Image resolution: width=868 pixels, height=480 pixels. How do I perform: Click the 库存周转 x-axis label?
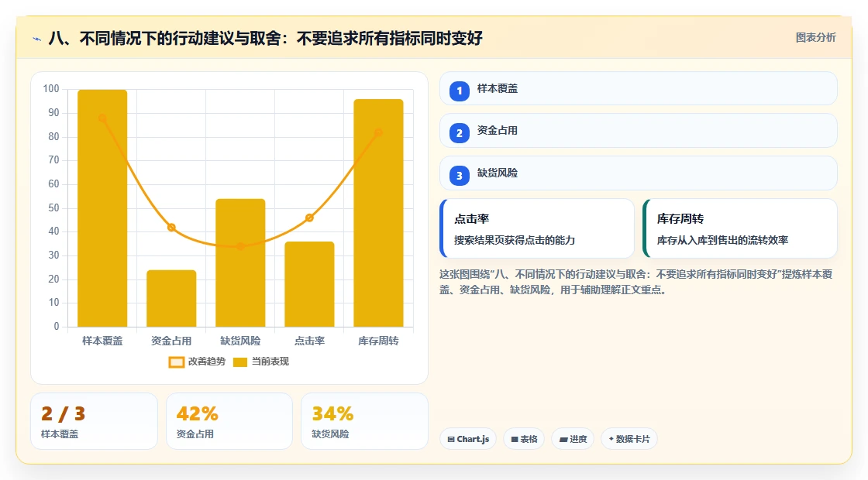tap(379, 341)
